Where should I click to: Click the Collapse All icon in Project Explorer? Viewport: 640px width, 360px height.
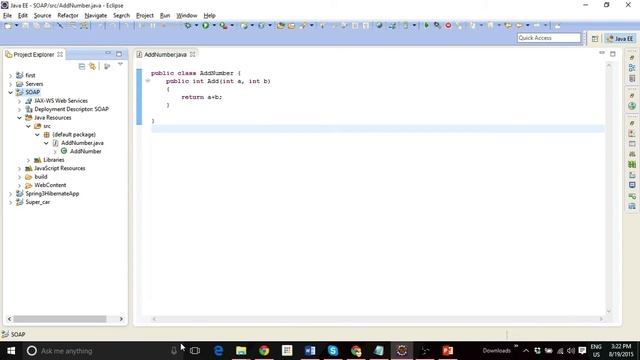[x=82, y=66]
